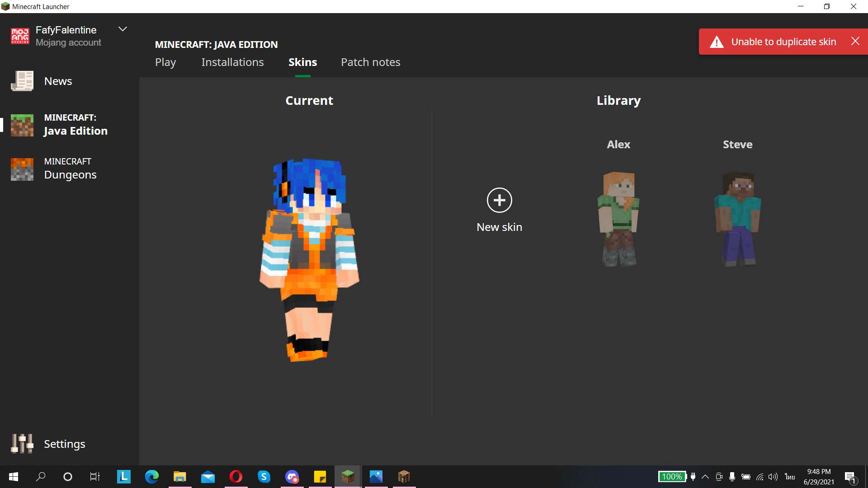Open the Thai input language switcher

point(790,477)
